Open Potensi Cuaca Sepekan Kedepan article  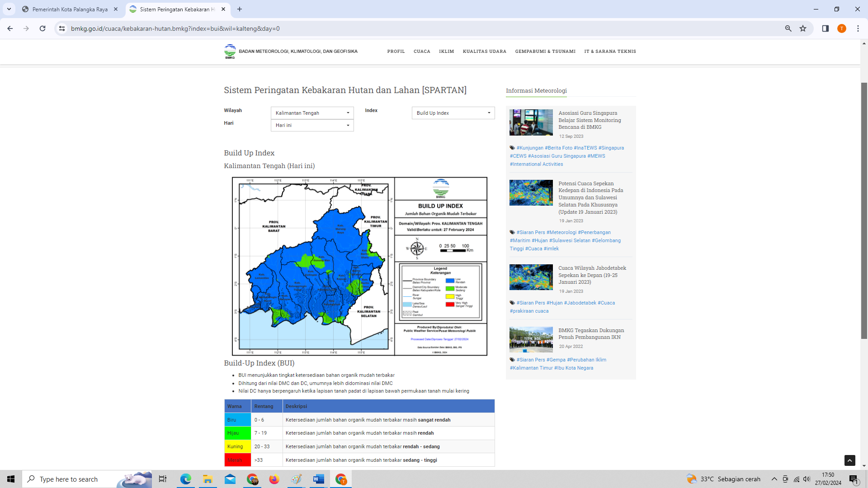tap(591, 197)
